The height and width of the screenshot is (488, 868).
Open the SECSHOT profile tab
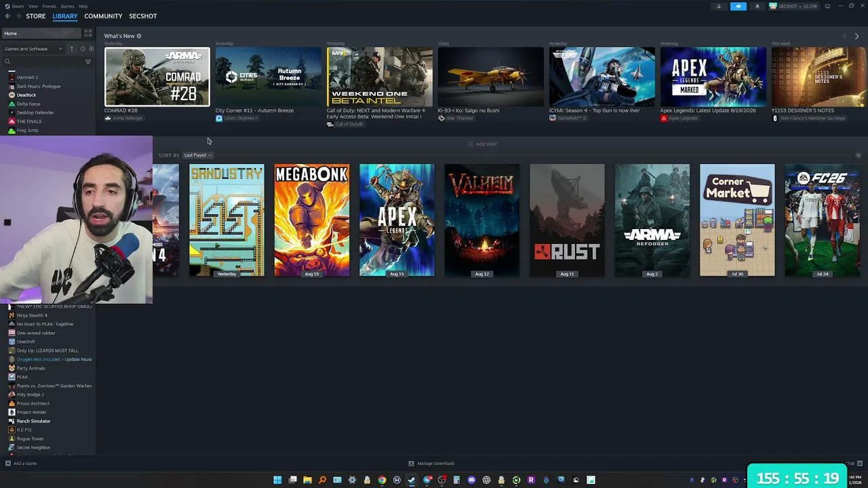coord(143,16)
